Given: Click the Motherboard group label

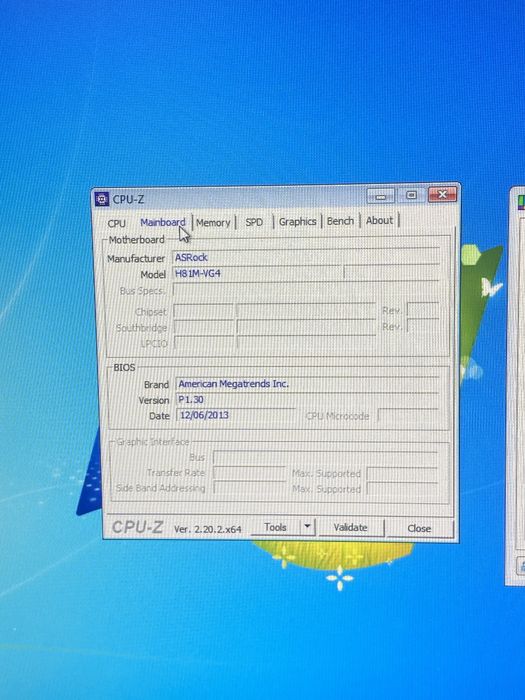Looking at the screenshot, I should [x=137, y=240].
